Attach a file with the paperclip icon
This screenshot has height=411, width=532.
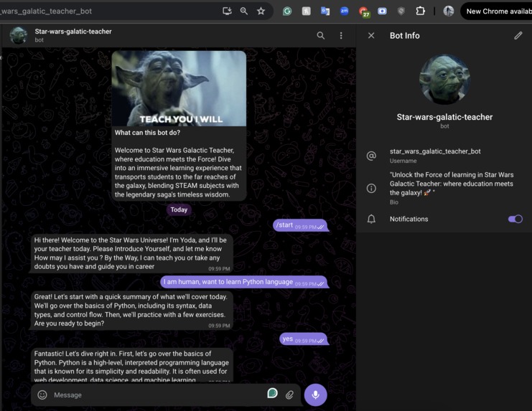289,395
